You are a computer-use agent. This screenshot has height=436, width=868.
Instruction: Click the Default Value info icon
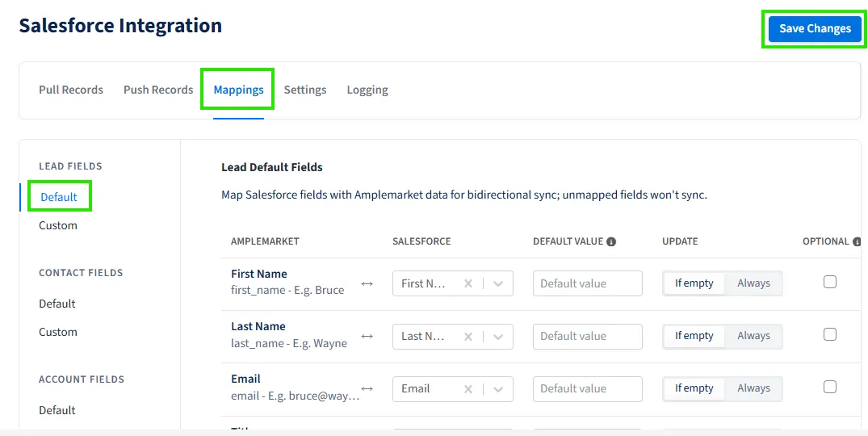pos(611,241)
